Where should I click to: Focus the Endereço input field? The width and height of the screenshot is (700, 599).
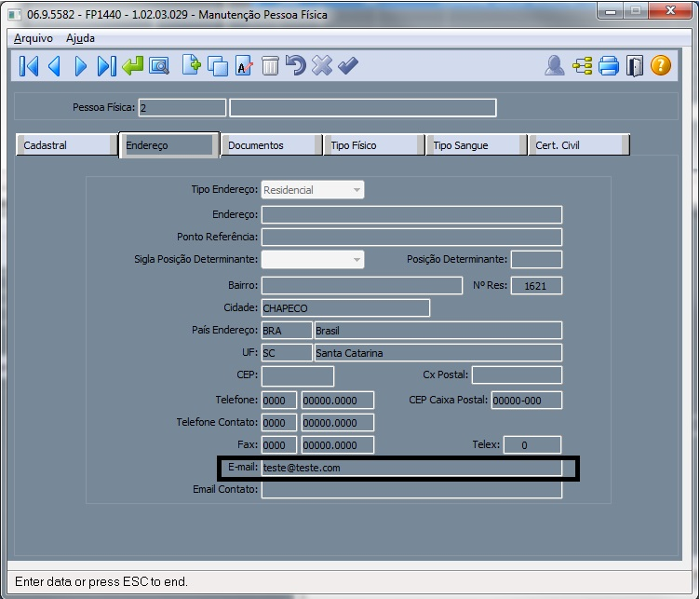pyautogui.click(x=411, y=215)
